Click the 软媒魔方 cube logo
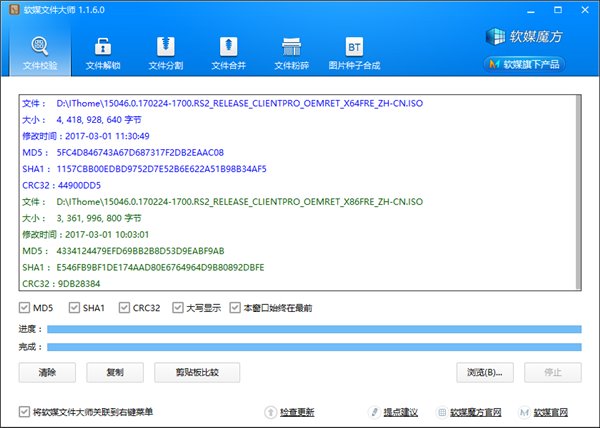 coord(524,37)
